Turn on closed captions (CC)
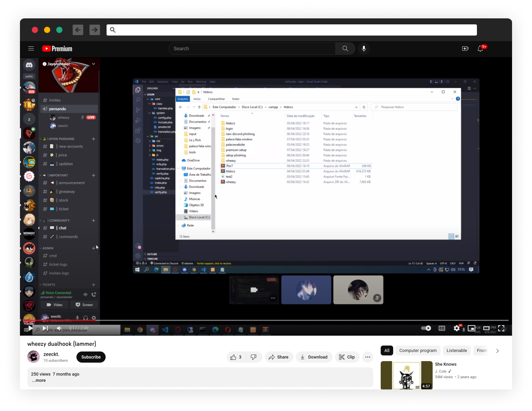The width and height of the screenshot is (532, 411). pyautogui.click(x=442, y=328)
